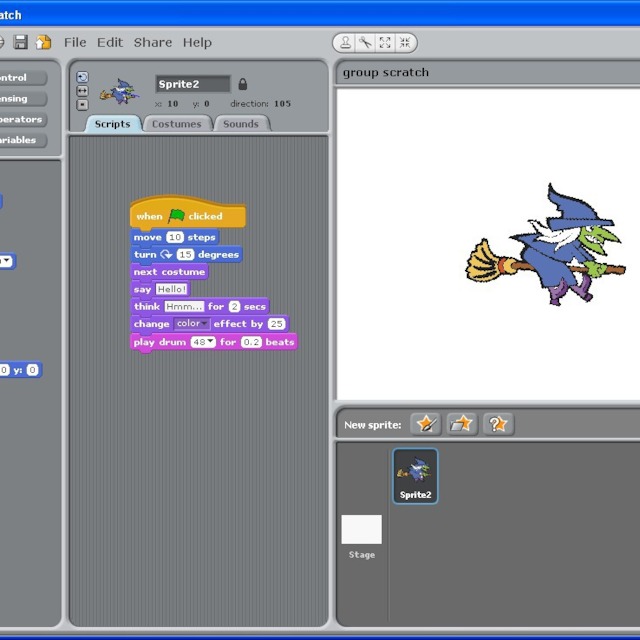Switch to the Costumes tab
This screenshot has height=640, width=640.
177,124
